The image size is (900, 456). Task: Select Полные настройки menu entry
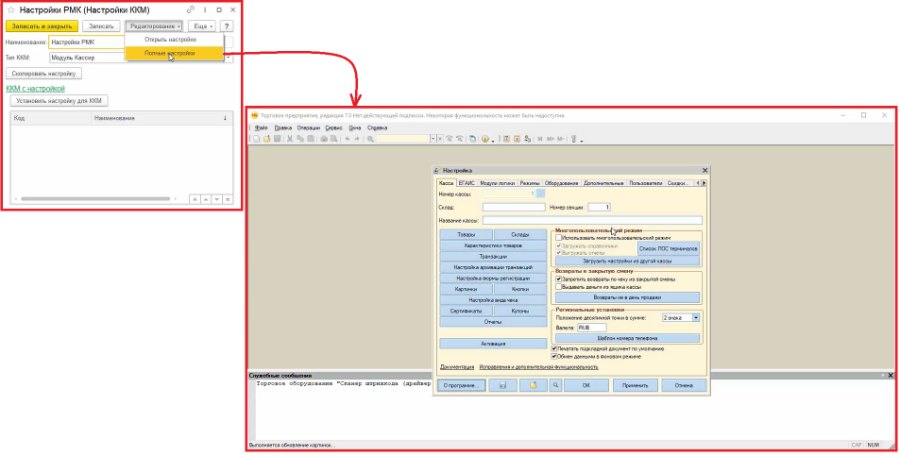(x=174, y=53)
